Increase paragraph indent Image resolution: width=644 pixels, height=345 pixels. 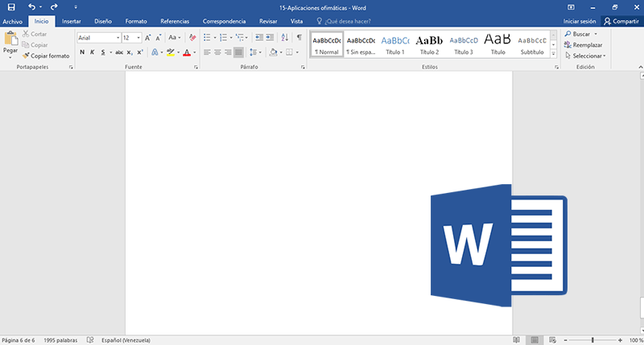(270, 38)
